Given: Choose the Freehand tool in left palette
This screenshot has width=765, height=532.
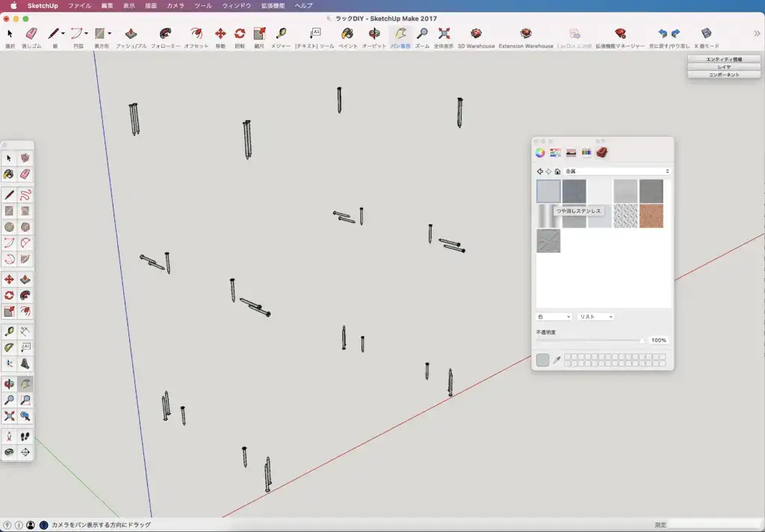Looking at the screenshot, I should click(25, 195).
